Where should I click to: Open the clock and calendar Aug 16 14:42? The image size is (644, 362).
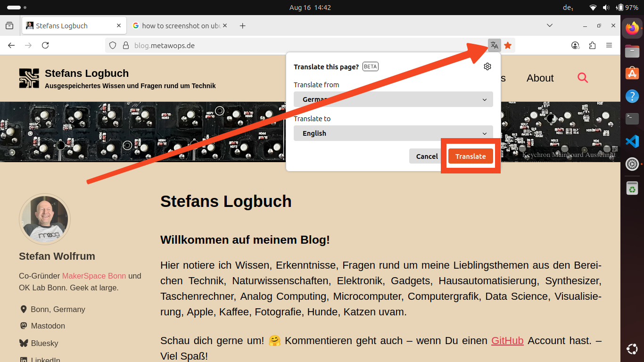[x=310, y=8]
